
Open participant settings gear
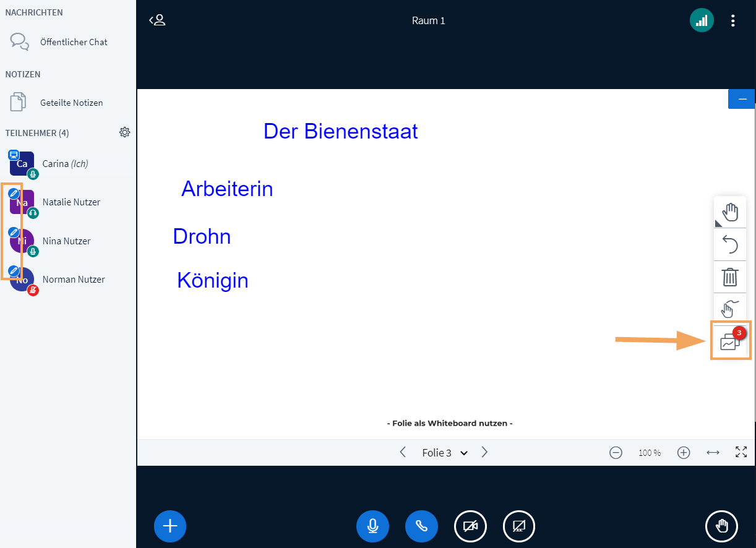(125, 132)
